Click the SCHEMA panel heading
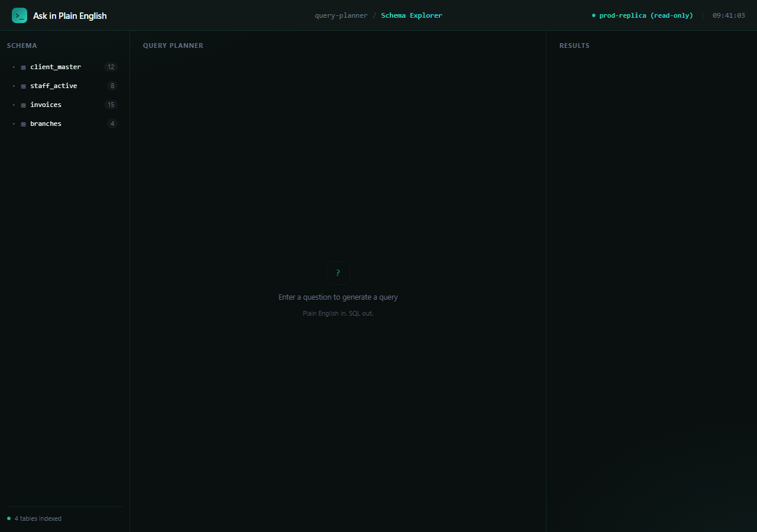The height and width of the screenshot is (532, 757). pyautogui.click(x=22, y=46)
